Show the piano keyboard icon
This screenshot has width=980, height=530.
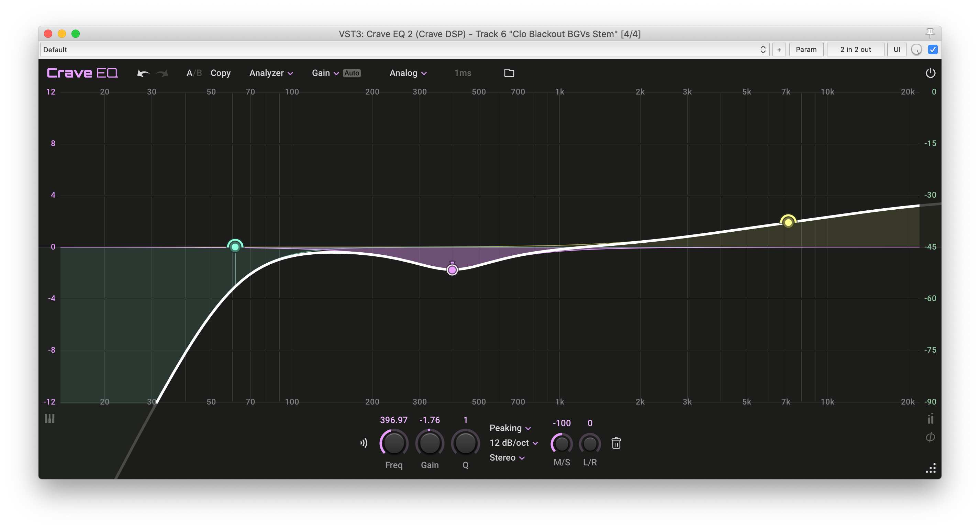click(50, 419)
